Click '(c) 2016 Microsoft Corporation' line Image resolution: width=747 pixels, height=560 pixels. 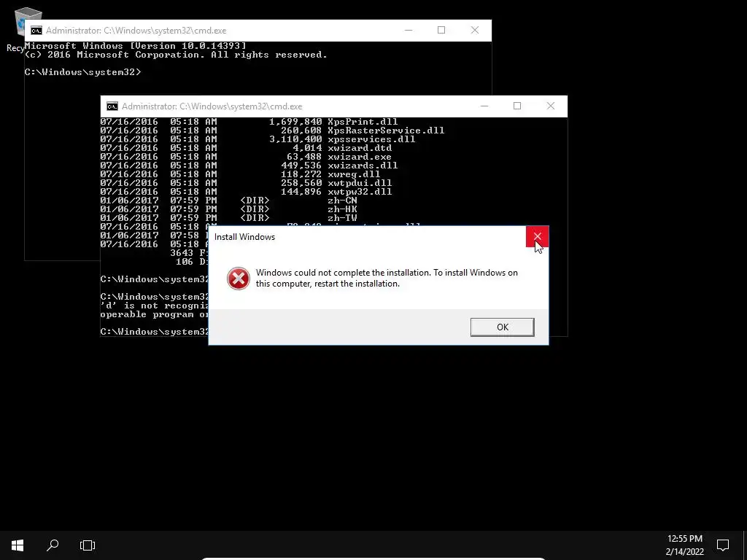click(176, 55)
